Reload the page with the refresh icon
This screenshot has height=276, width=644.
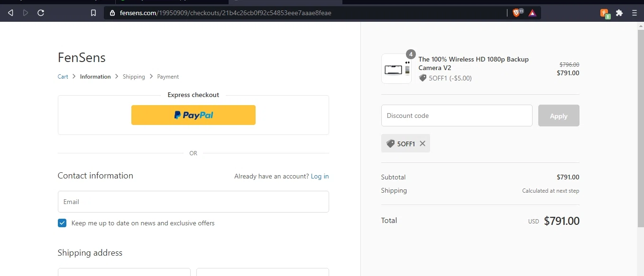point(41,13)
